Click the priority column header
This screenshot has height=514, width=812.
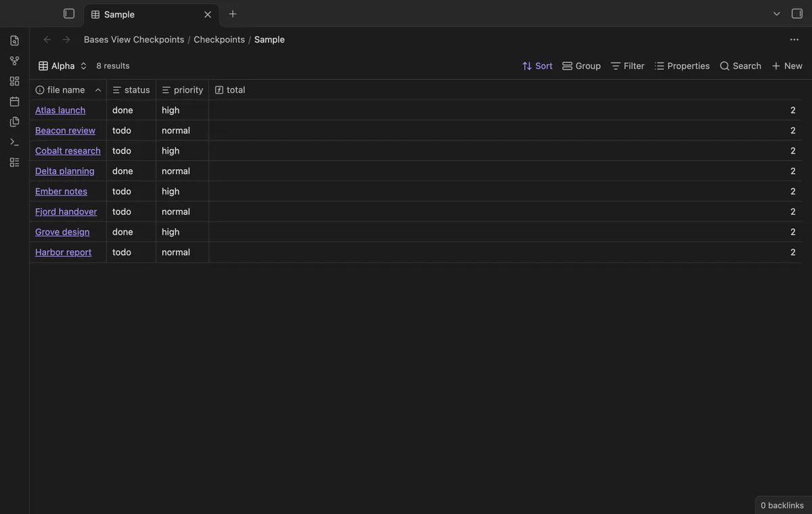click(x=182, y=90)
